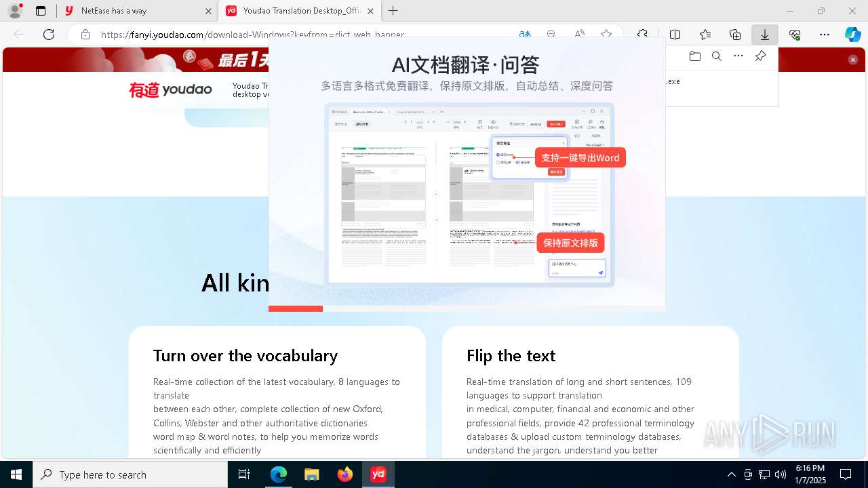This screenshot has width=868, height=488.
Task: Click the zoom out icon in address bar
Action: (x=551, y=35)
